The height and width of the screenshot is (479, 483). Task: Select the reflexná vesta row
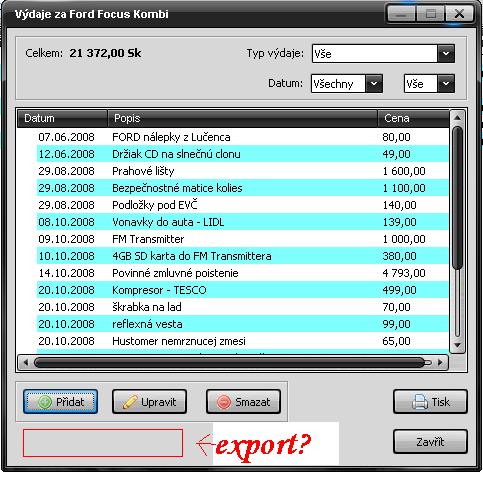(x=242, y=324)
